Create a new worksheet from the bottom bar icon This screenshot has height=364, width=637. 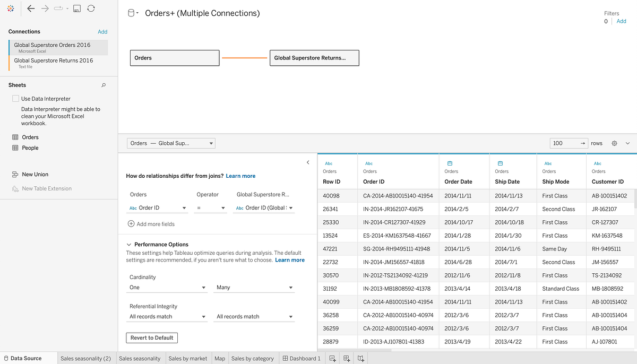point(333,358)
